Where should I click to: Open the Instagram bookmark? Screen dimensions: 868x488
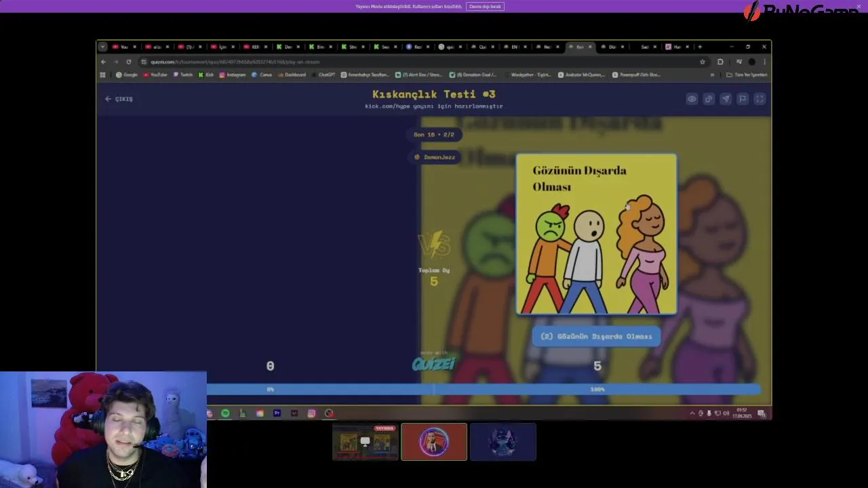(233, 75)
